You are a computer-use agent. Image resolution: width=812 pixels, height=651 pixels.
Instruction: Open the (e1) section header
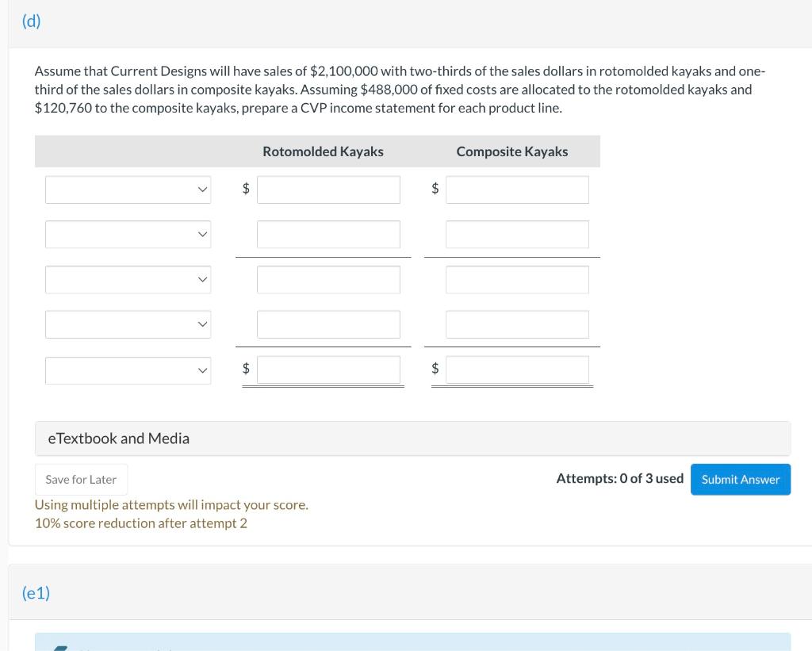[36, 592]
